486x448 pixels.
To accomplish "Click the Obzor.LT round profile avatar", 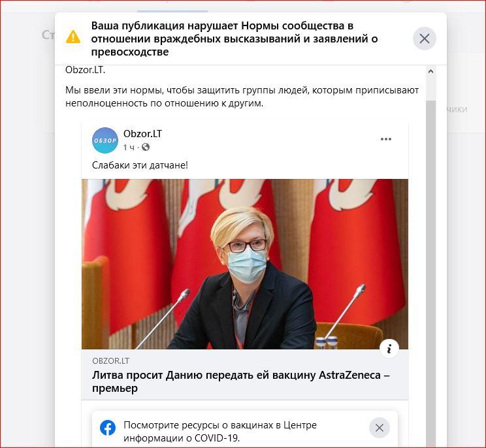I will point(105,140).
